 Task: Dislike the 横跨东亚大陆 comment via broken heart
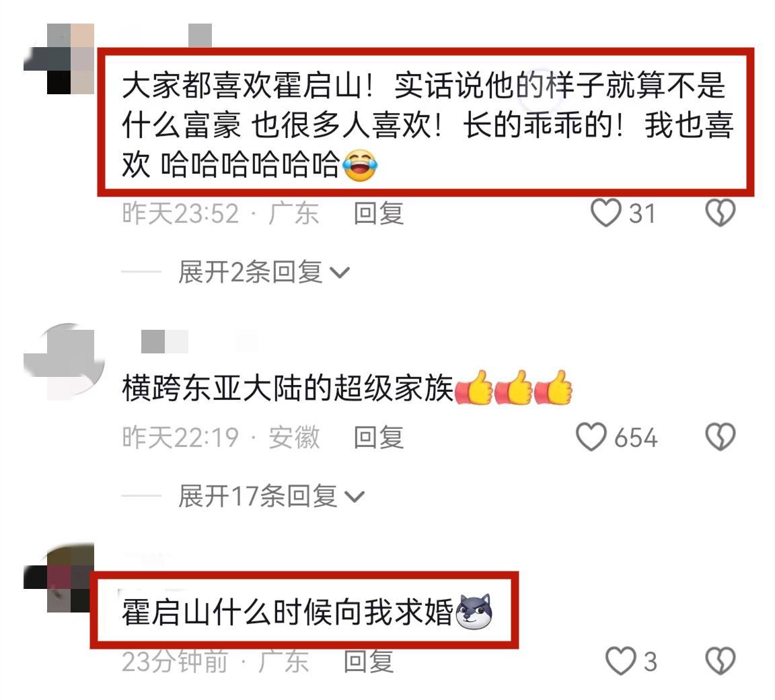pos(720,437)
